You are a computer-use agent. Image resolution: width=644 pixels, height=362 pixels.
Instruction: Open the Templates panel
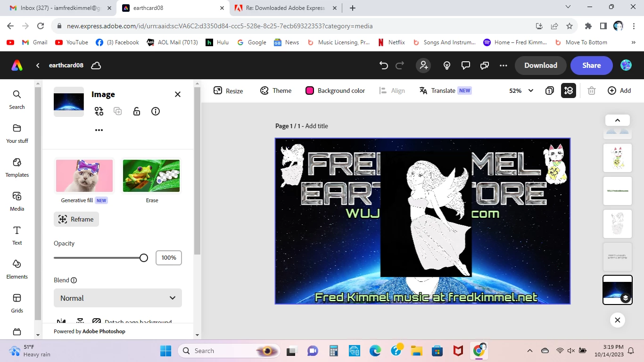click(x=17, y=167)
